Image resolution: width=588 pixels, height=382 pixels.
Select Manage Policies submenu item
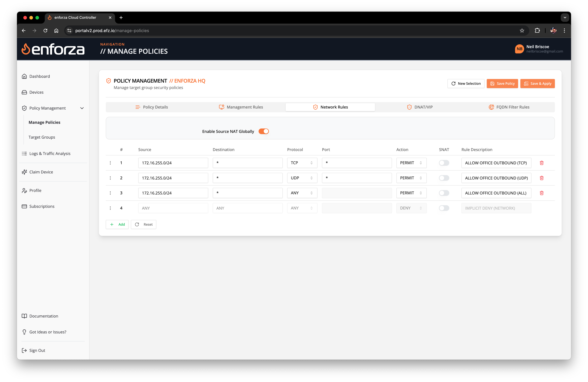point(44,122)
